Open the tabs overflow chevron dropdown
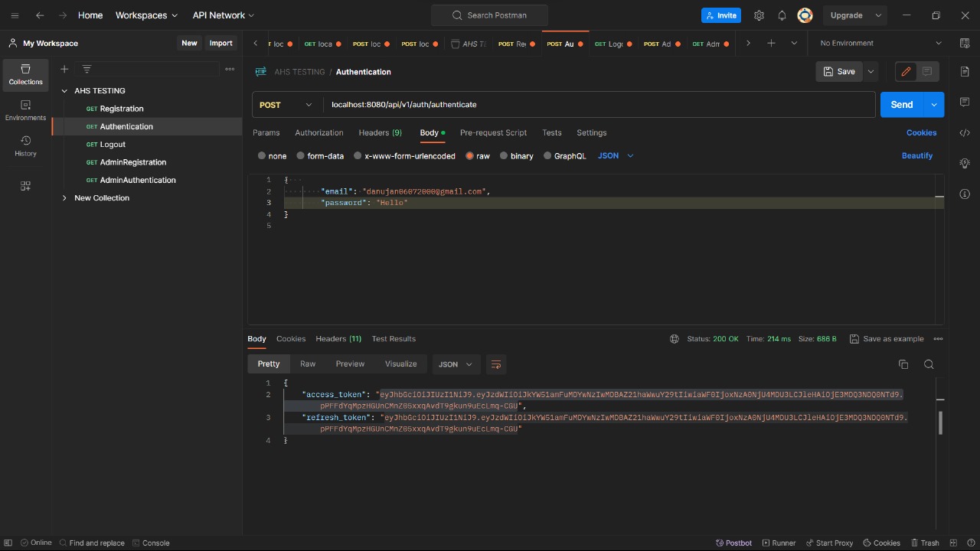This screenshot has height=551, width=980. click(x=794, y=44)
